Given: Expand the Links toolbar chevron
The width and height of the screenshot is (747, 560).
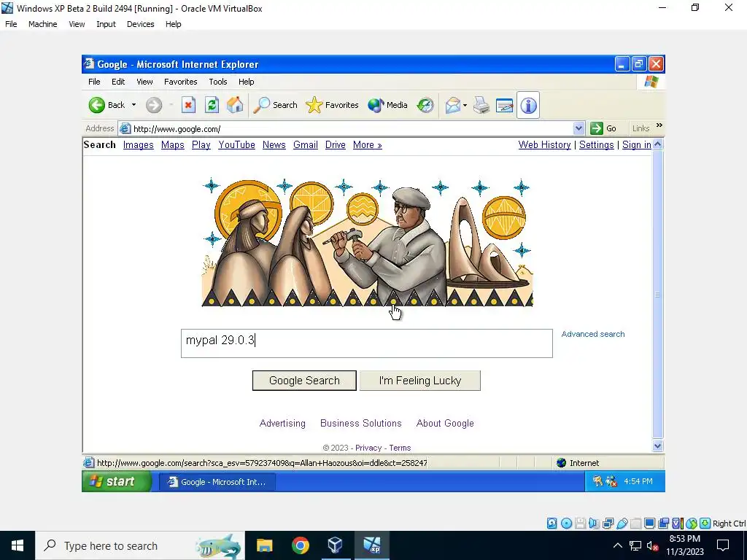Looking at the screenshot, I should point(659,125).
